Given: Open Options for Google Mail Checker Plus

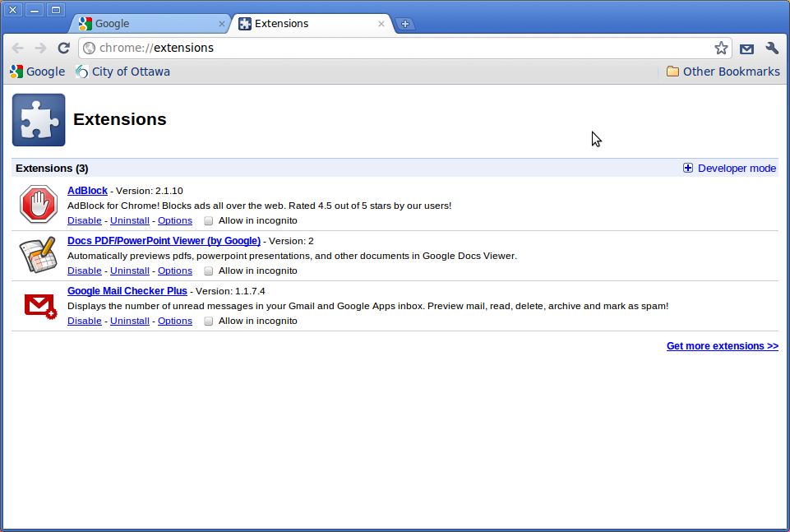Looking at the screenshot, I should (x=175, y=321).
